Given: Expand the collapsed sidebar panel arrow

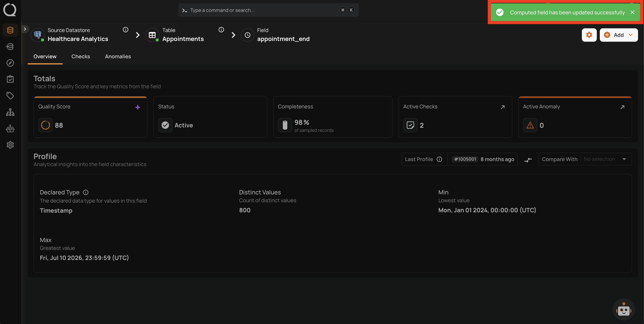Looking at the screenshot, I should coord(25,29).
